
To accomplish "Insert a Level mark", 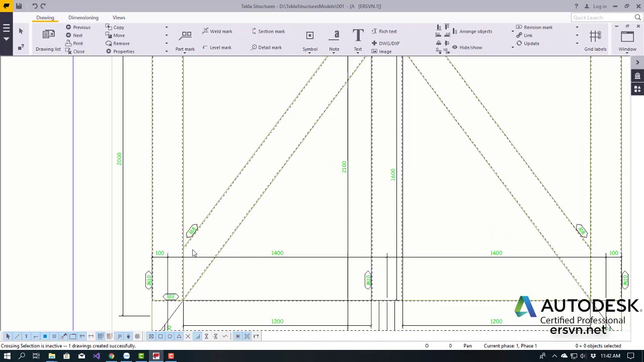I will coord(217,47).
